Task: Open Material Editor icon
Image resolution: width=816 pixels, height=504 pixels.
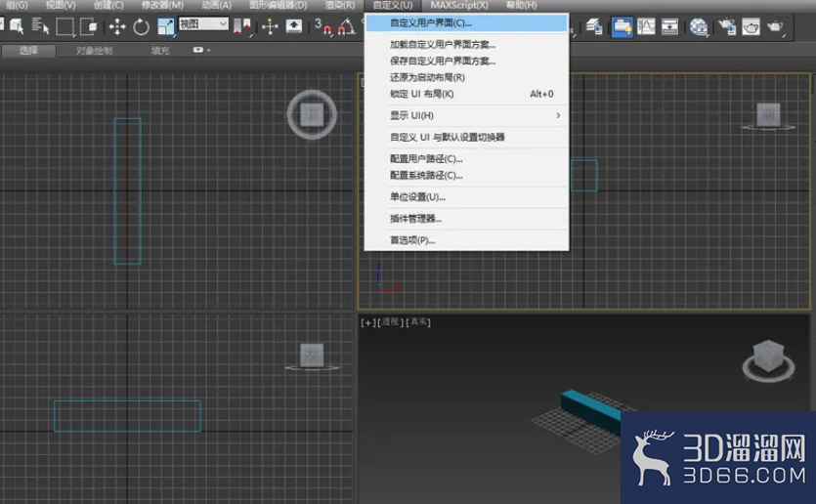Action: click(x=699, y=26)
